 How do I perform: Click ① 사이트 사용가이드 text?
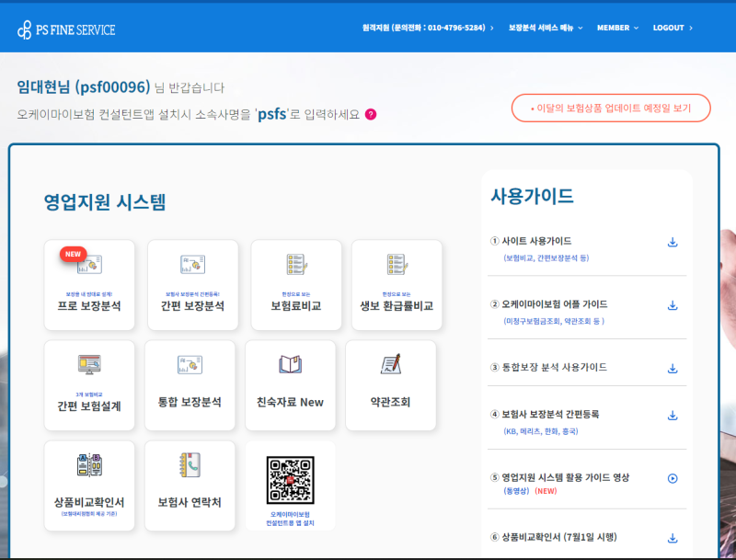coord(531,241)
